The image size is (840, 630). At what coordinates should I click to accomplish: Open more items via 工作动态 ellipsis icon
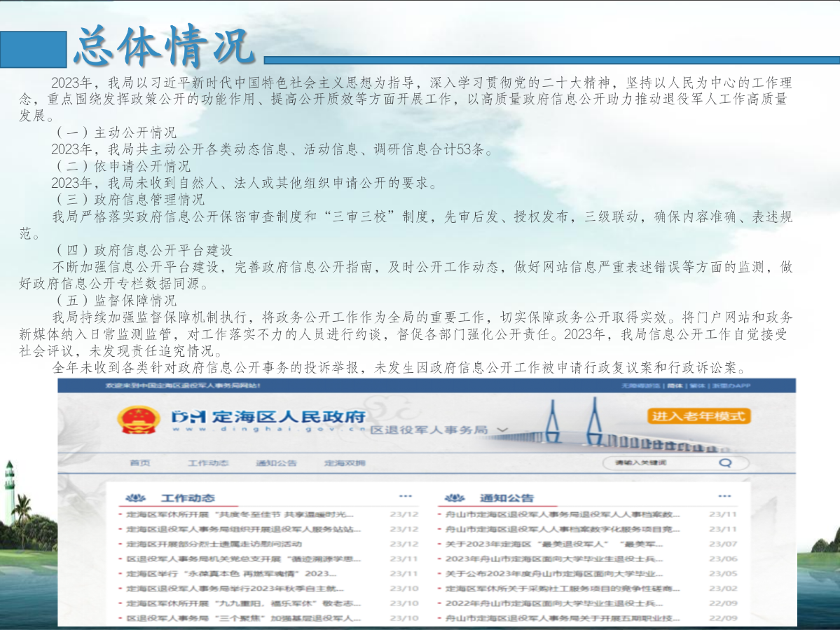tap(405, 495)
